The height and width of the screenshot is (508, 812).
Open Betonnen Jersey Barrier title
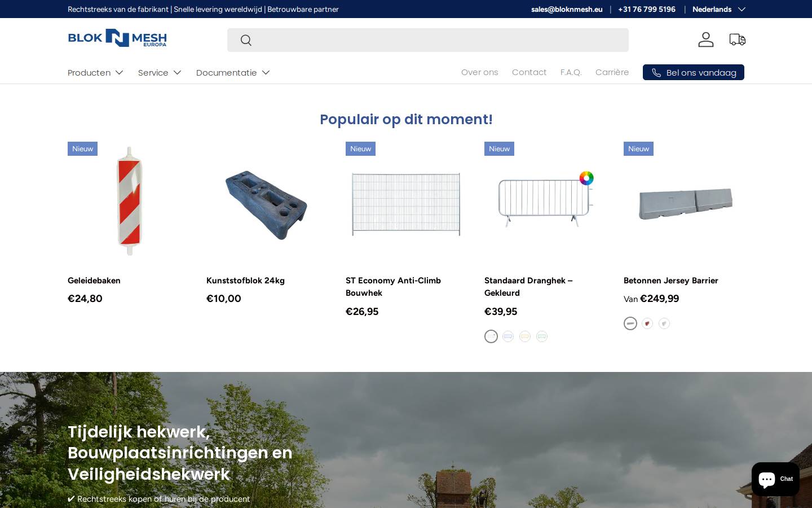coord(671,281)
